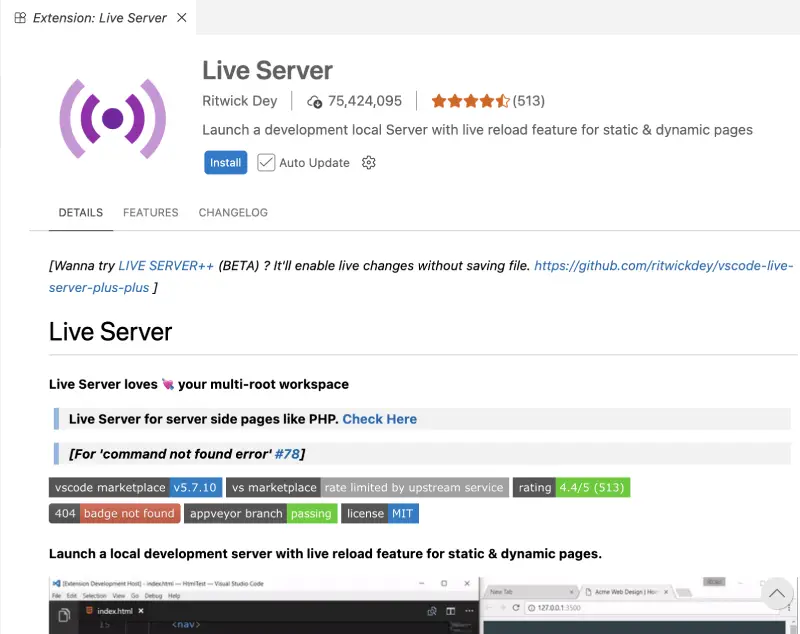Switch to the FEATURES tab
The height and width of the screenshot is (634, 800).
[x=150, y=212]
